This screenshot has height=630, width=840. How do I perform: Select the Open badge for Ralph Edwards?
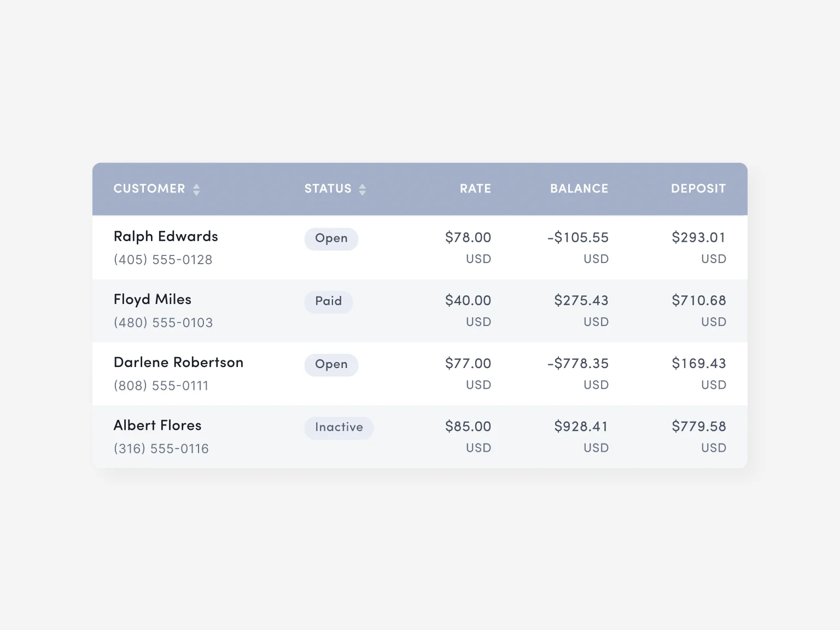331,238
